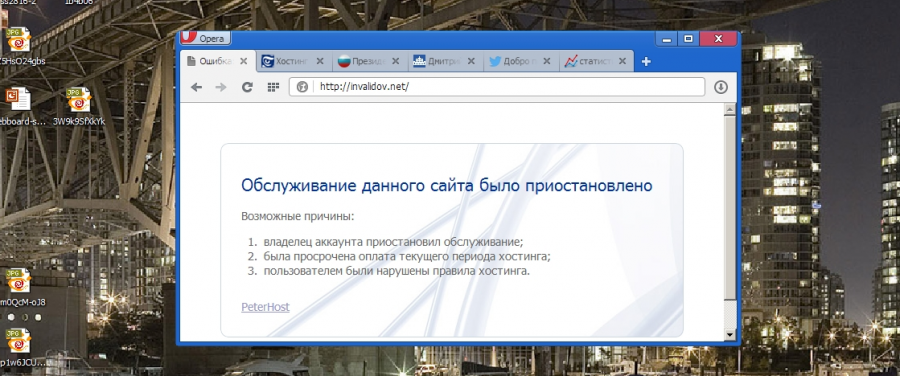Click the page scrollbar up arrow
Viewport: 900px width, 376px height.
pyautogui.click(x=730, y=109)
